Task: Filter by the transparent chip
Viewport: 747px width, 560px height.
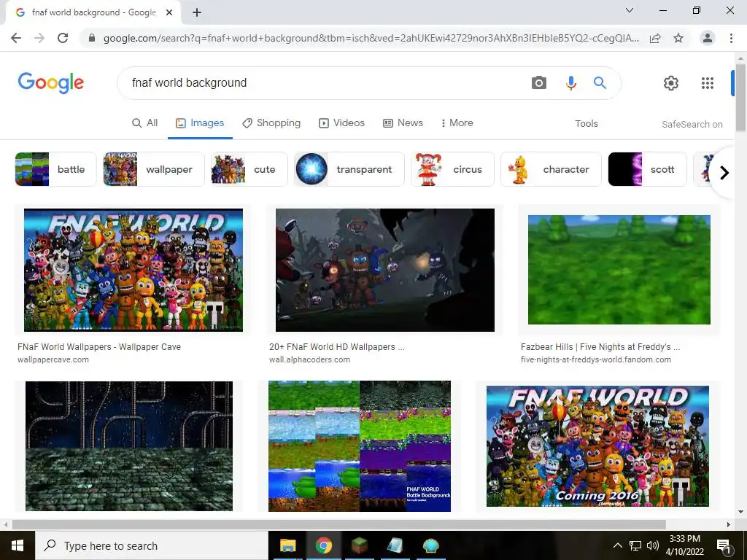Action: [349, 169]
